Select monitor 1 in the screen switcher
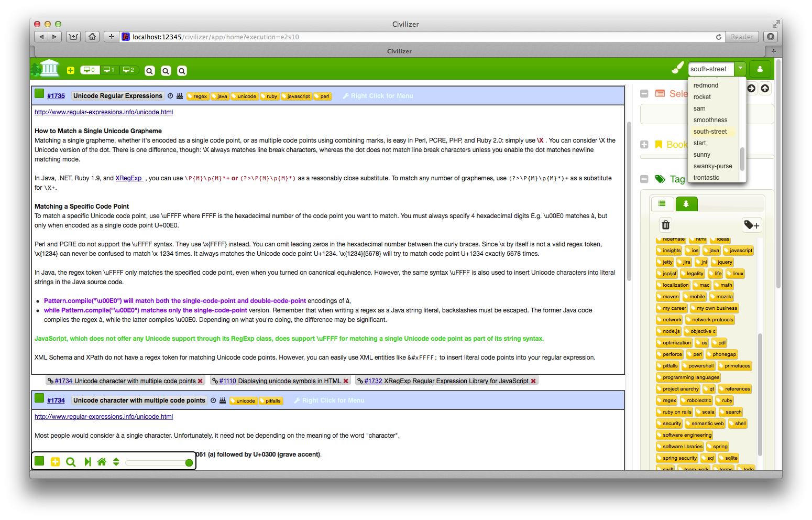The image size is (812, 520). (109, 69)
